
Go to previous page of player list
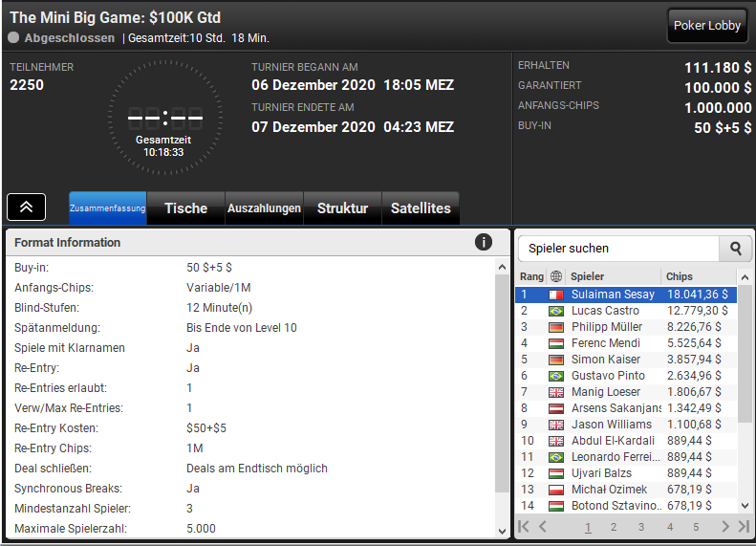pos(543,527)
